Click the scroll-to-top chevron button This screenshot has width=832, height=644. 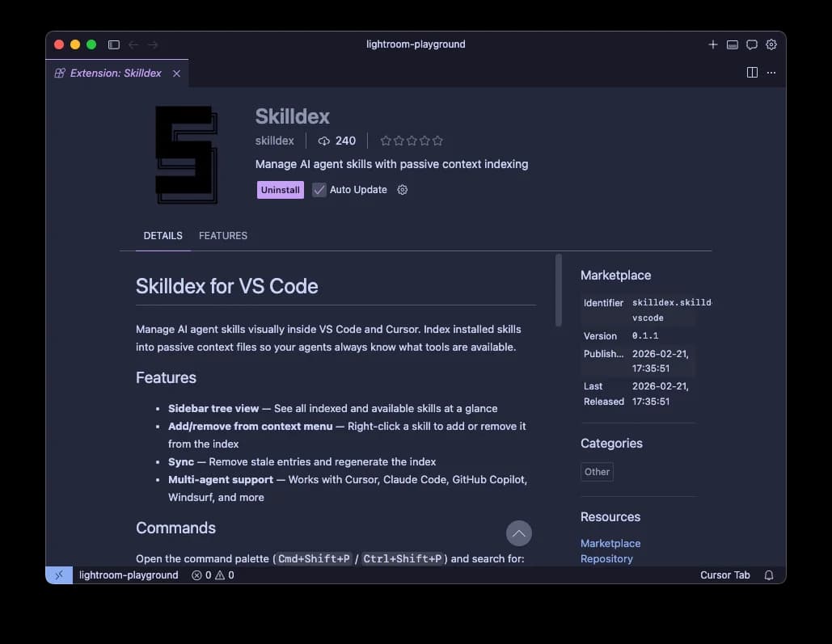518,533
